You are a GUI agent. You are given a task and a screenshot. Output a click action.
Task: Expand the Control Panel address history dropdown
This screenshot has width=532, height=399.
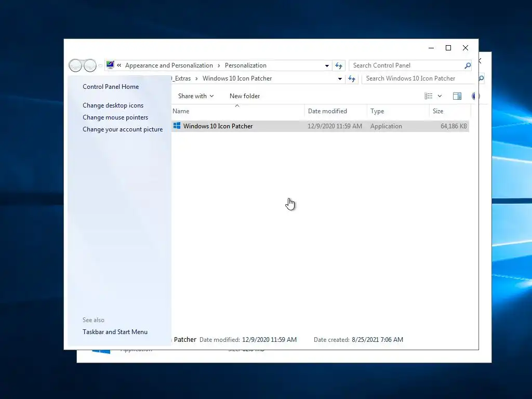(327, 65)
